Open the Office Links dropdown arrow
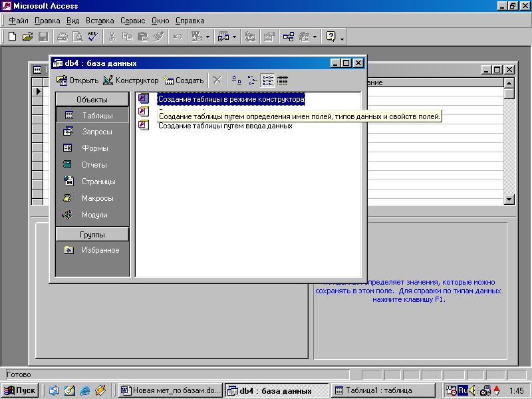The width and height of the screenshot is (532, 399). (207, 37)
